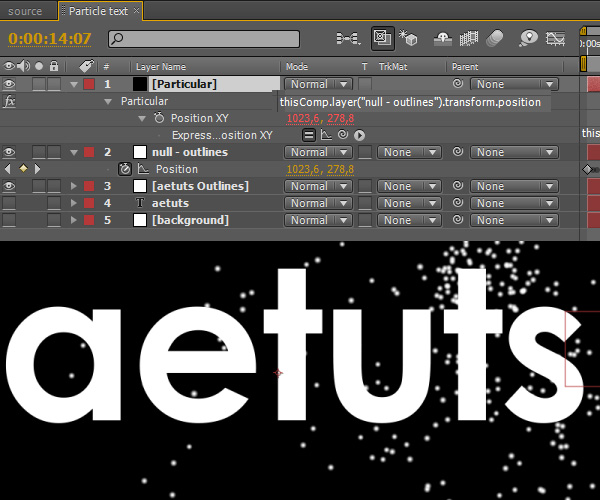600x500 pixels.
Task: Enable Motion Blur toolbar icon
Action: tap(495, 38)
